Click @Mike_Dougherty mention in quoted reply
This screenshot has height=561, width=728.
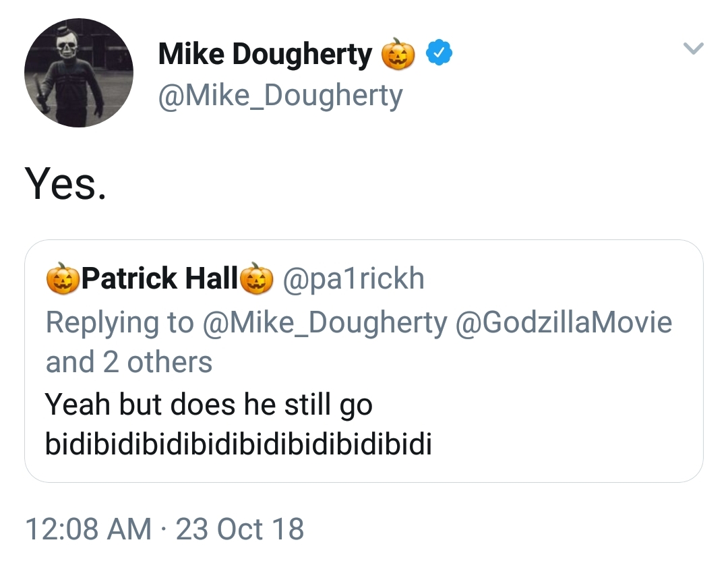pos(324,322)
